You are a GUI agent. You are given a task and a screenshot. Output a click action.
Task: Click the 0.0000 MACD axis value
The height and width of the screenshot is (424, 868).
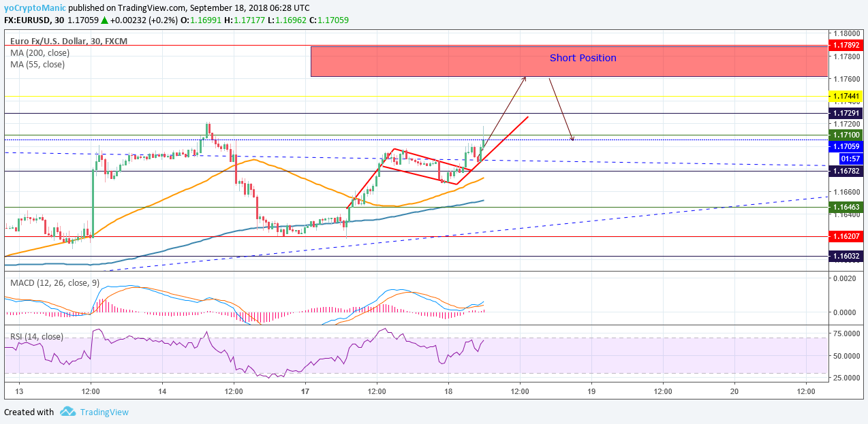click(x=846, y=312)
